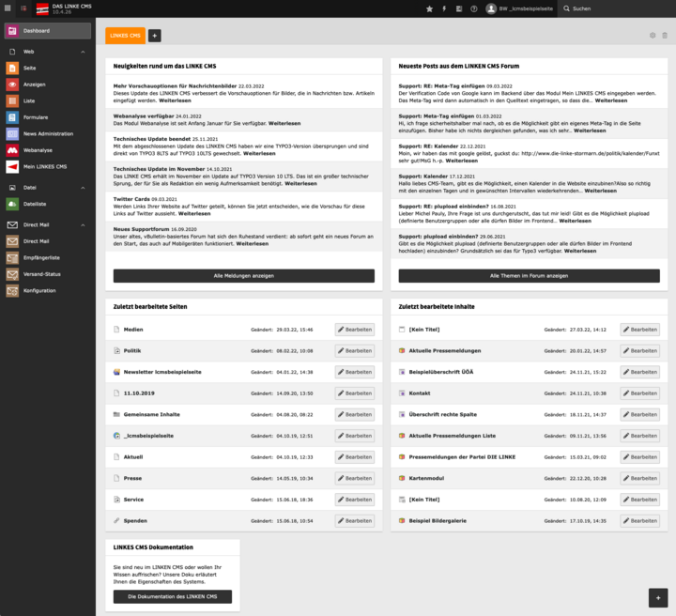676x616 pixels.
Task: Open the user avatar menu
Action: tap(519, 8)
